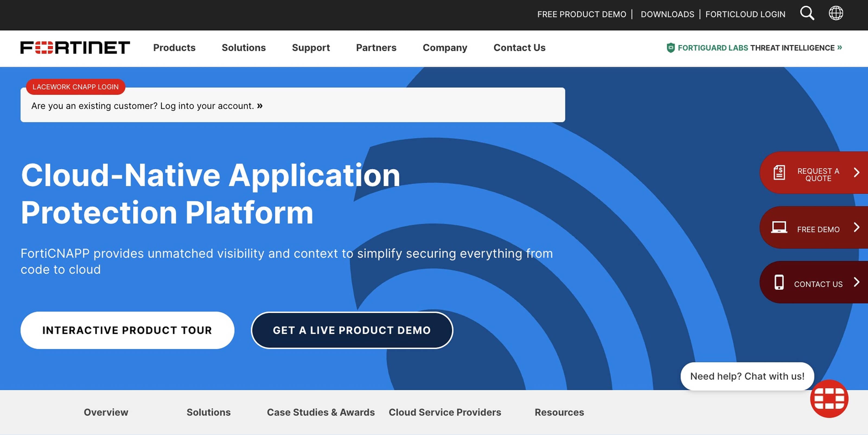Screen dimensions: 868x435
Task: Open the Company menu
Action: pos(445,47)
